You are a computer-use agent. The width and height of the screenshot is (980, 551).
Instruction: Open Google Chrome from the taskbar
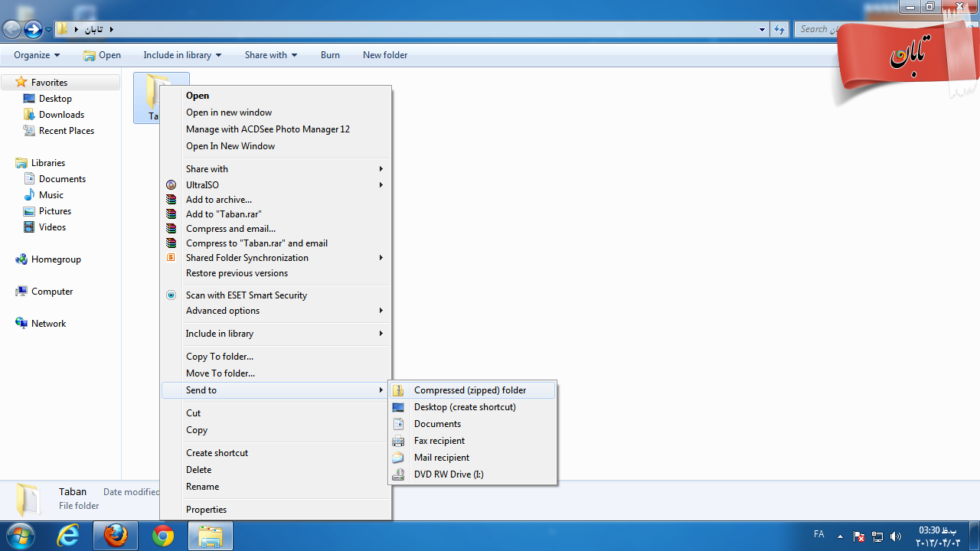pos(163,536)
